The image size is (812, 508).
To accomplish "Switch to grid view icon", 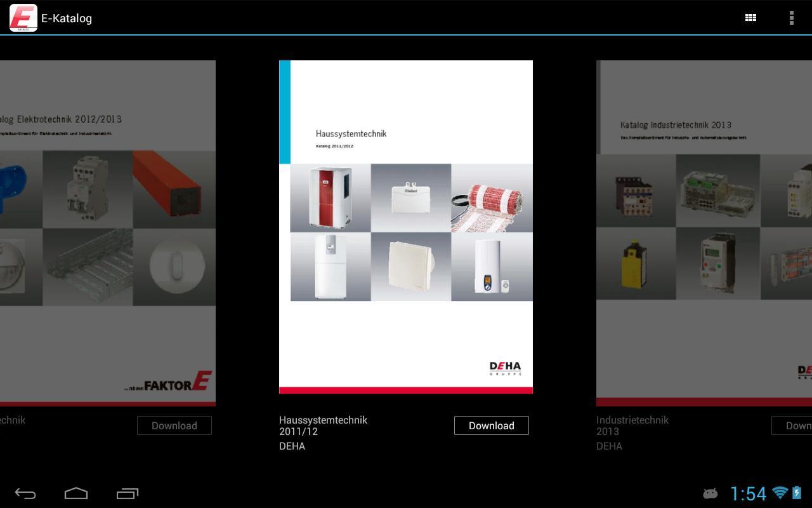I will click(750, 18).
